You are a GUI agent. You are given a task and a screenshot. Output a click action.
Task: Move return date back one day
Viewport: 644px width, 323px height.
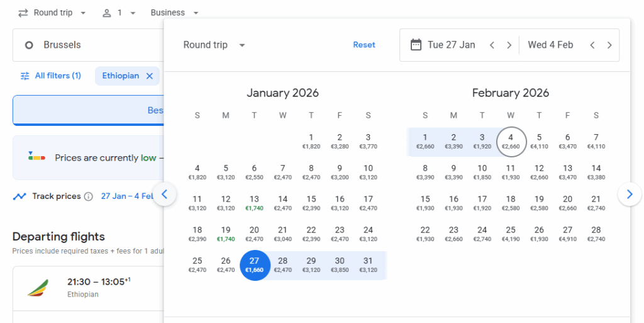(592, 45)
